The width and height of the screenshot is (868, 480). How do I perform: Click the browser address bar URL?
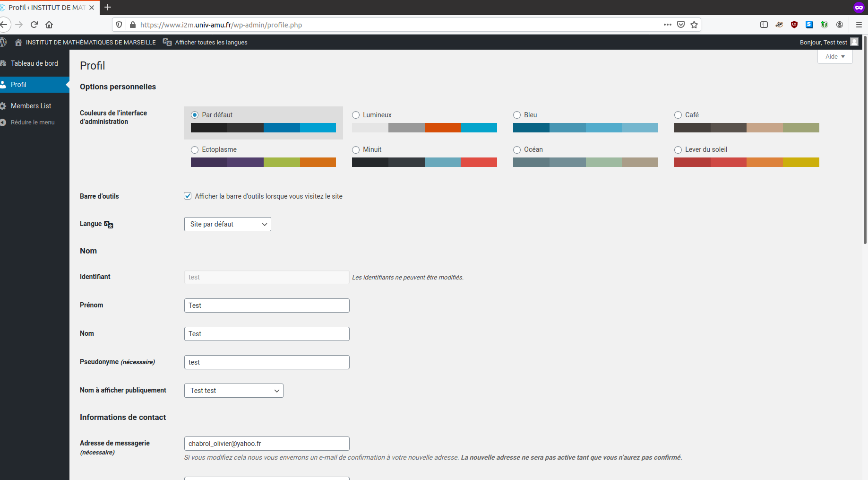pos(221,25)
